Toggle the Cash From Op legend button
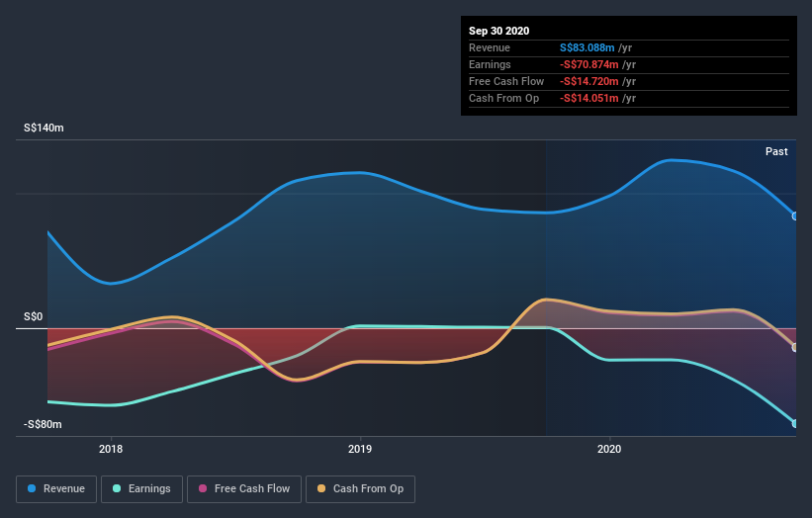Viewport: 812px width, 518px height. (x=360, y=489)
